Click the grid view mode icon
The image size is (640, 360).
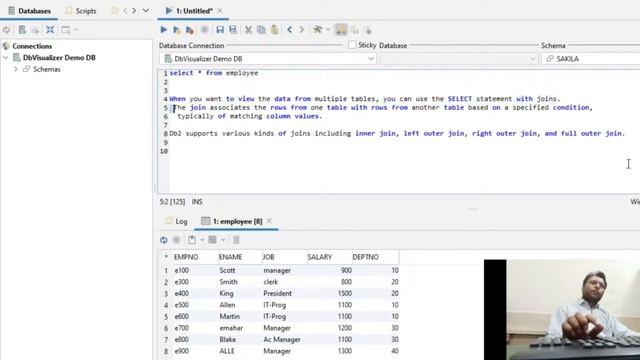click(x=213, y=240)
